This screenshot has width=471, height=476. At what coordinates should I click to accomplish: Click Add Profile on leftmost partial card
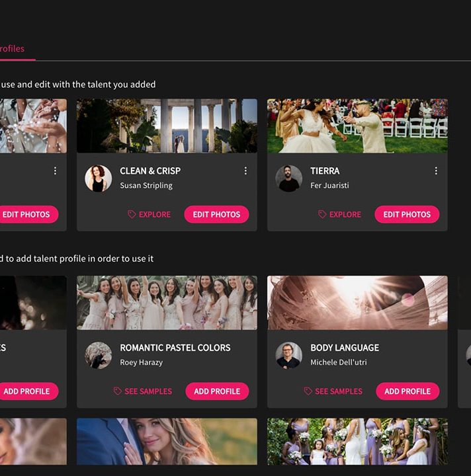pyautogui.click(x=29, y=391)
